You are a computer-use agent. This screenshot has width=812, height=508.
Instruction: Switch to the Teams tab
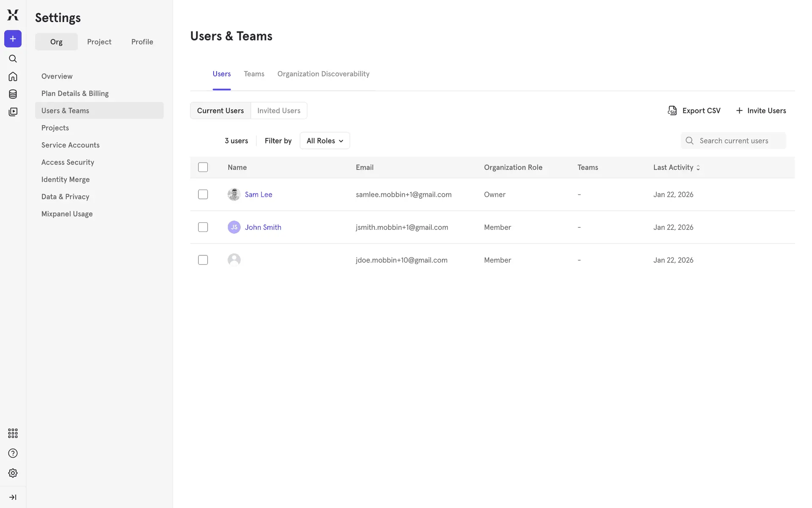click(254, 74)
